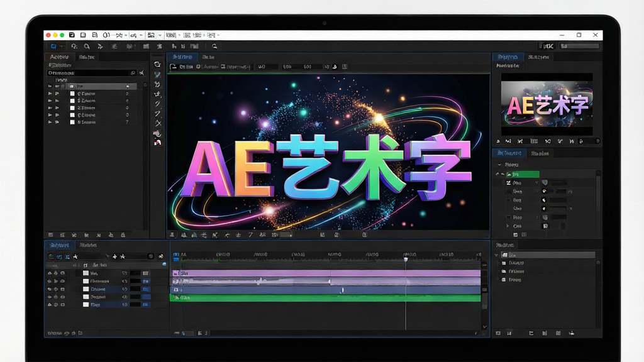This screenshot has width=644, height=362.
Task: Click crossed-tools icon right of project search field
Action: pos(142,73)
